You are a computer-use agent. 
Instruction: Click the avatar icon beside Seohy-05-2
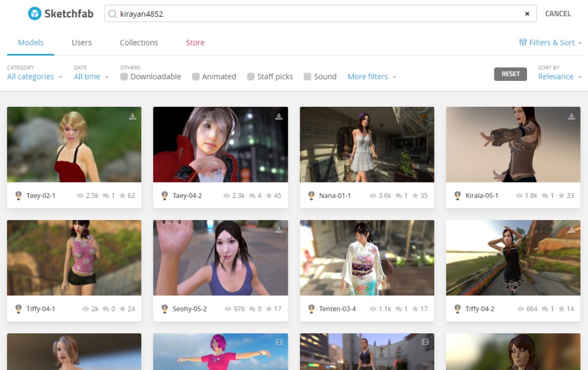[165, 309]
